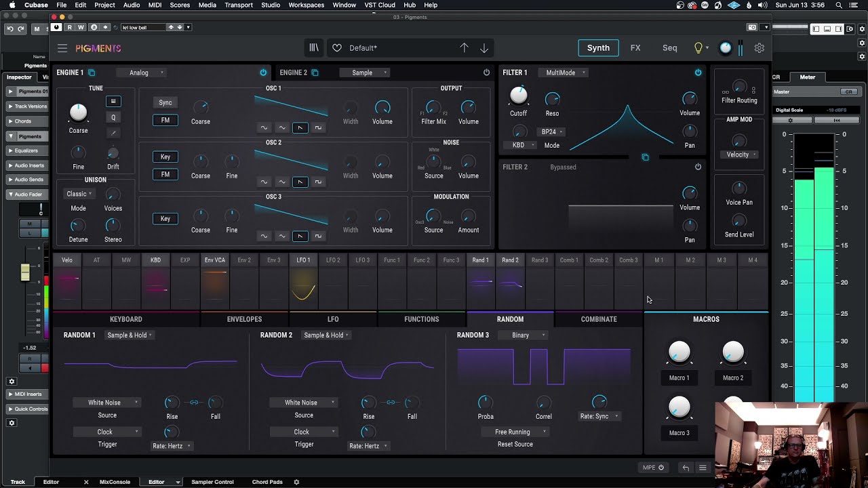The image size is (868, 488).
Task: Toggle Engine 2 power button
Action: point(486,73)
